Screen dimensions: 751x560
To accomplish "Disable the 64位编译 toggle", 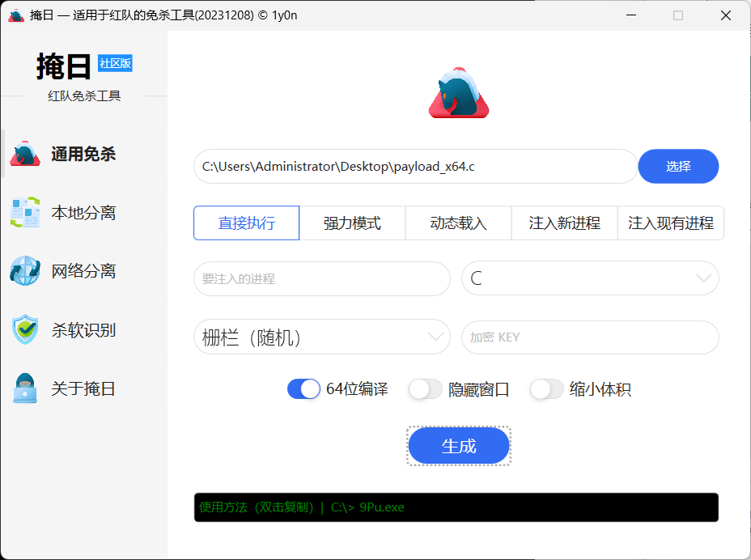I will [x=304, y=389].
